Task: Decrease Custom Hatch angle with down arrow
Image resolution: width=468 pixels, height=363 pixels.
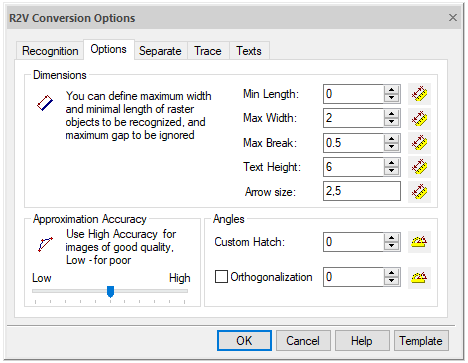Action: point(391,246)
